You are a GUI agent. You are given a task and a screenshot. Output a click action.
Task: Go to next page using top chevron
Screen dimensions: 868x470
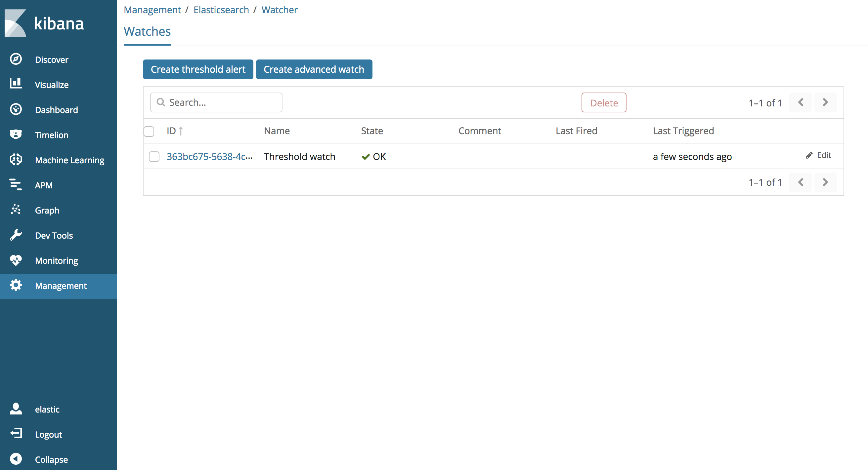click(825, 102)
